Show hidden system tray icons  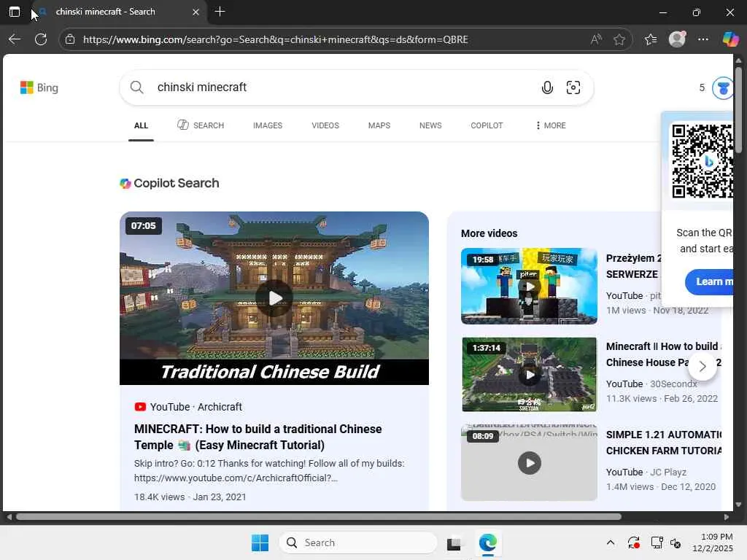pyautogui.click(x=611, y=542)
